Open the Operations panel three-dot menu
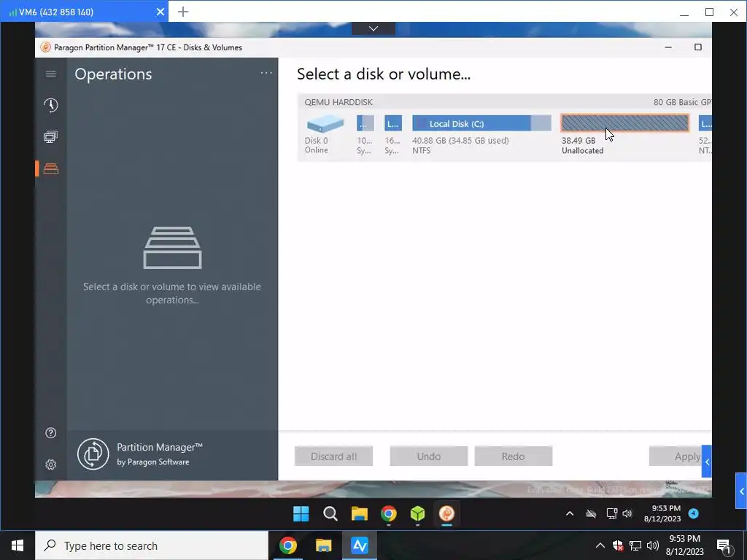The width and height of the screenshot is (747, 560). (x=266, y=73)
